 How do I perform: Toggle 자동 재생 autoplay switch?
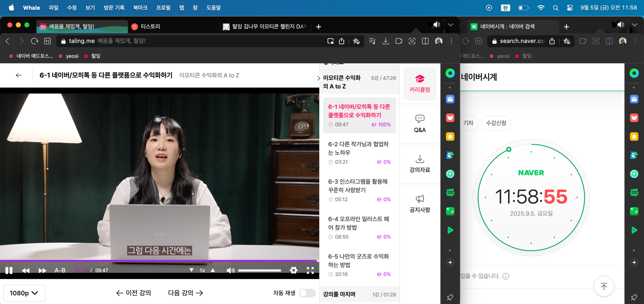click(x=307, y=293)
